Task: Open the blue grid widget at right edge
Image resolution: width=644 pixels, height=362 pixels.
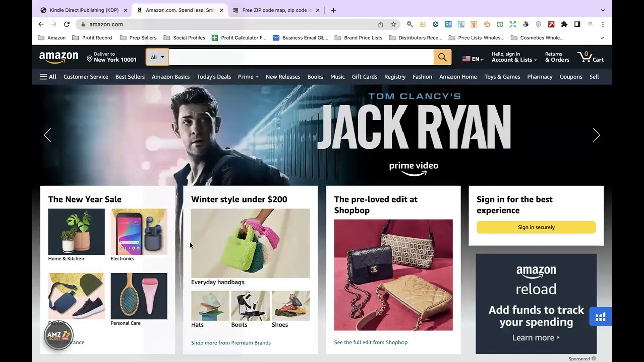Action: (x=600, y=317)
